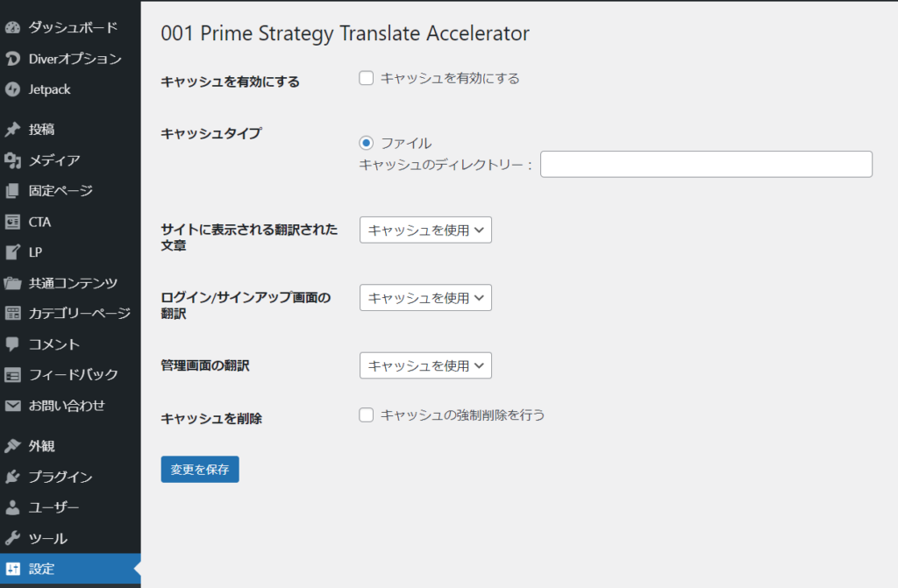
Task: Check キャッシュの強制削除を行う checkbox
Action: (366, 414)
